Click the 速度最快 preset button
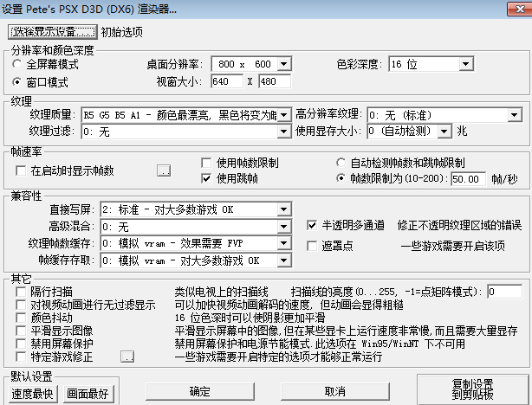 (32, 394)
